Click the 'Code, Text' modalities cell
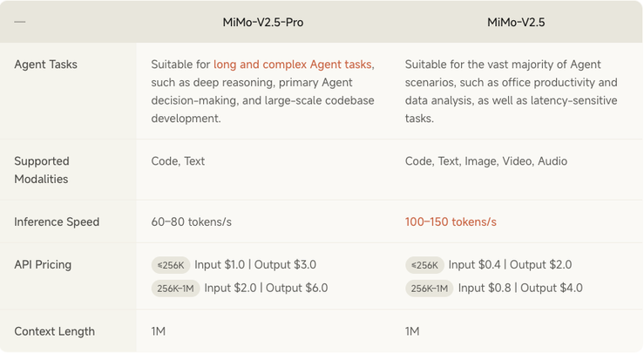644x354 pixels. [178, 161]
